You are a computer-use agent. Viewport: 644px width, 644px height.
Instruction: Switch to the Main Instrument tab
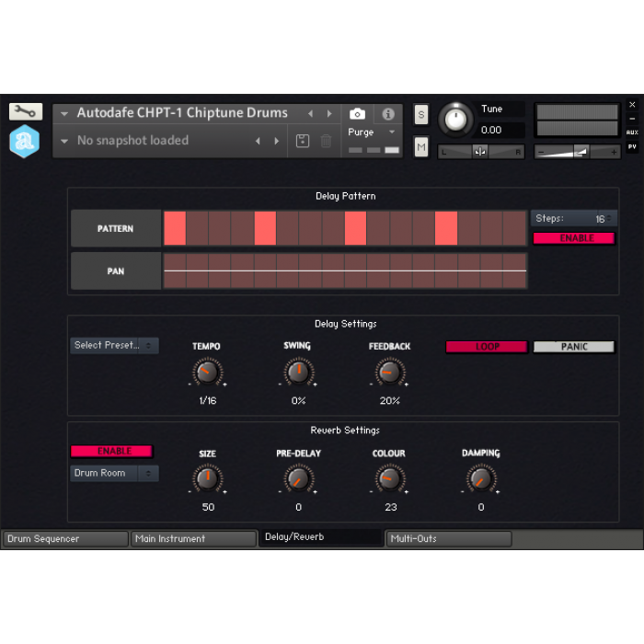193,539
